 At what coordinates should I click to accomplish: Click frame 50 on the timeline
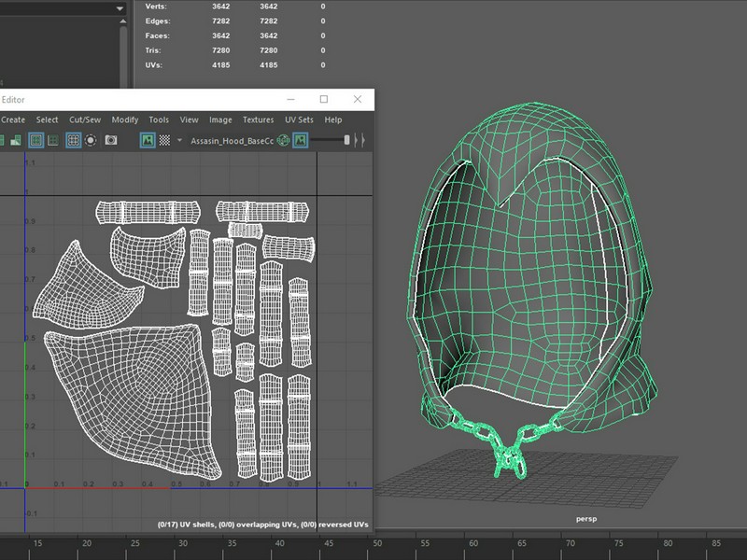tap(377, 543)
